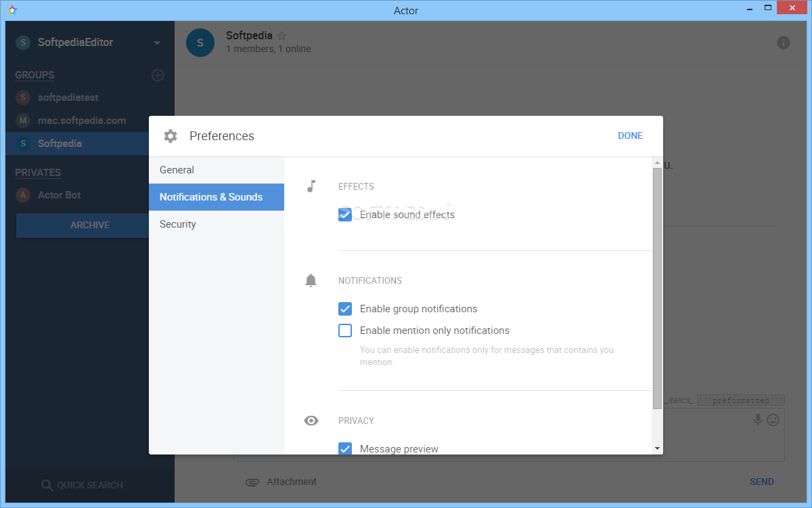Open the General preferences tab
The width and height of the screenshot is (812, 508).
(217, 170)
